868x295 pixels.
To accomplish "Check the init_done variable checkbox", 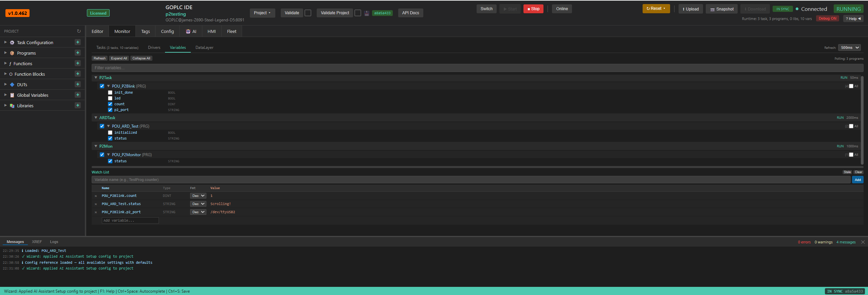I will click(x=110, y=93).
